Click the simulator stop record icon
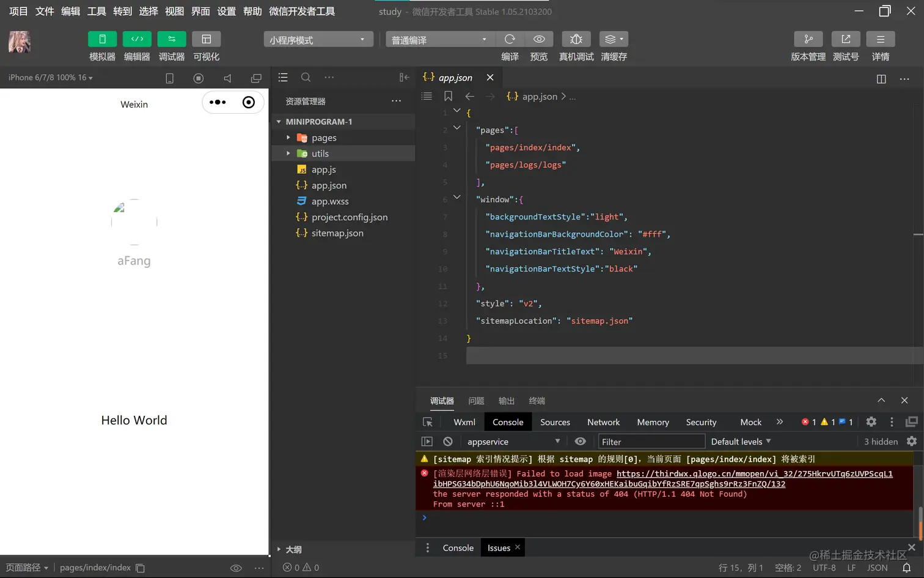 tap(199, 78)
